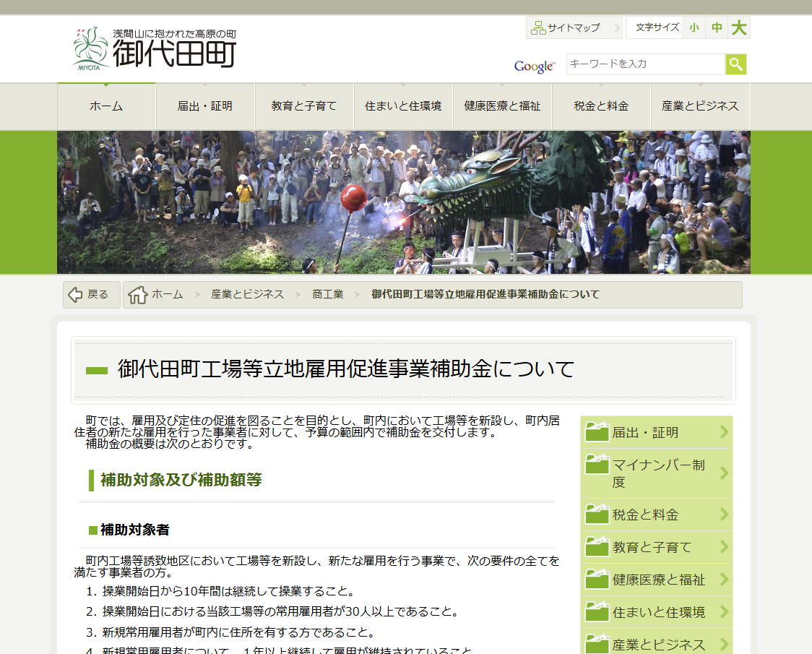Click the folder icon beside 届出・証明 in sidebar
Viewport: 812px width, 654px height.
[597, 431]
